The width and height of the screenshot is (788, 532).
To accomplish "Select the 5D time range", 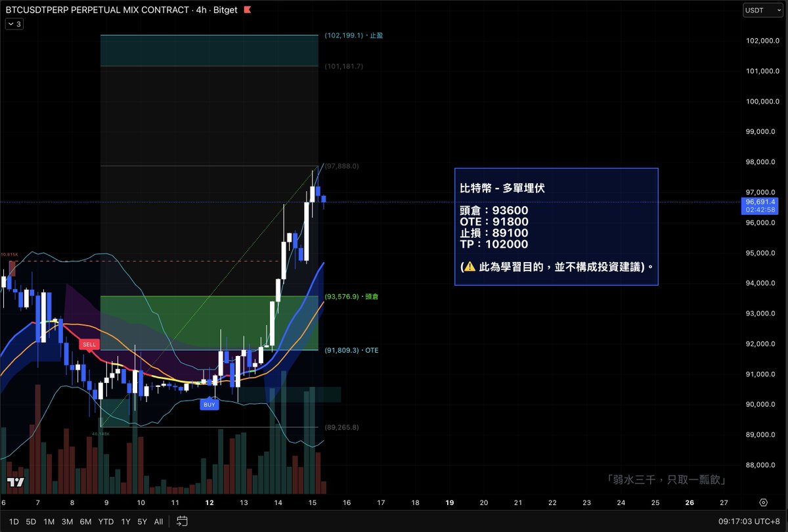I will click(31, 521).
